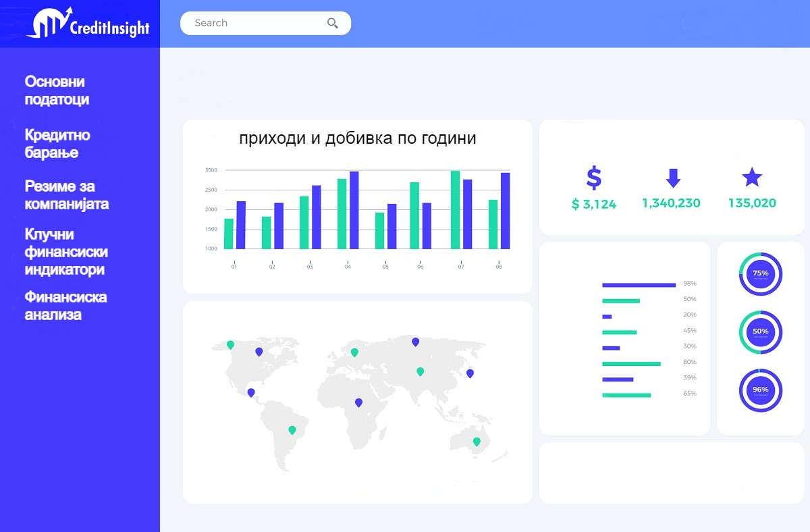The image size is (810, 532).
Task: Open the Основни податоци menu item
Action: [x=57, y=90]
